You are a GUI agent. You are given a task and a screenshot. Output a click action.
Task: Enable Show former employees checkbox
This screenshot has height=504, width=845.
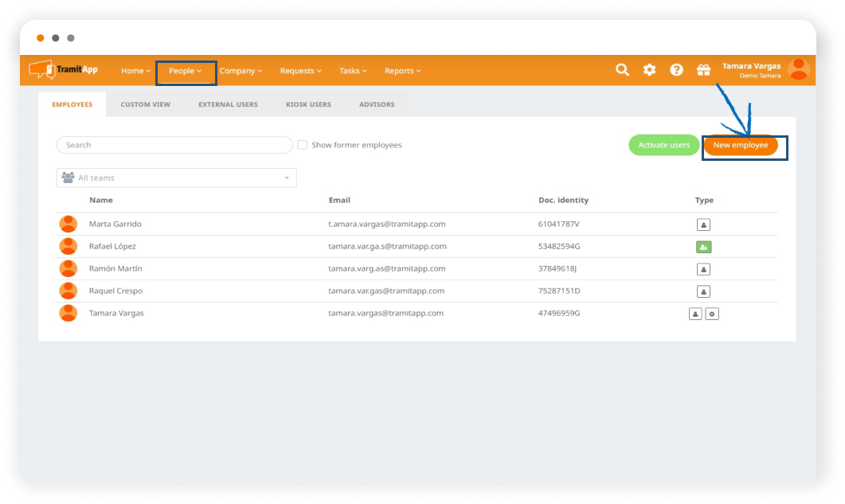click(x=303, y=145)
